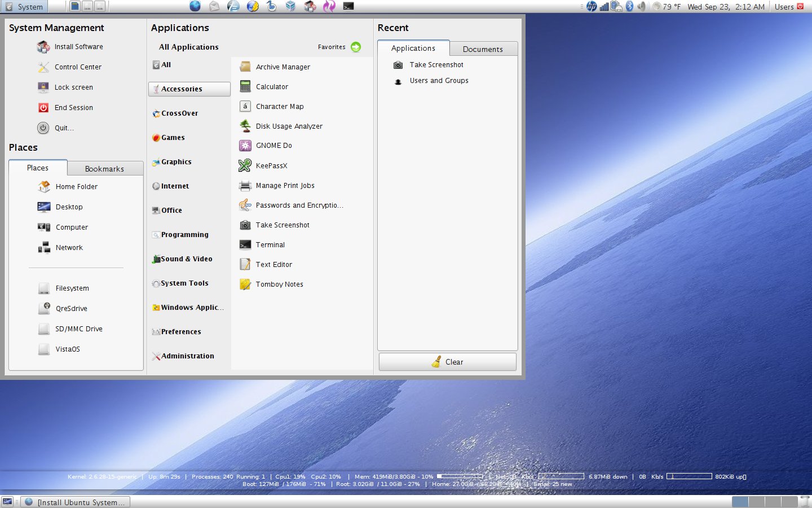Open the System menu button
This screenshot has width=812, height=508.
point(24,7)
